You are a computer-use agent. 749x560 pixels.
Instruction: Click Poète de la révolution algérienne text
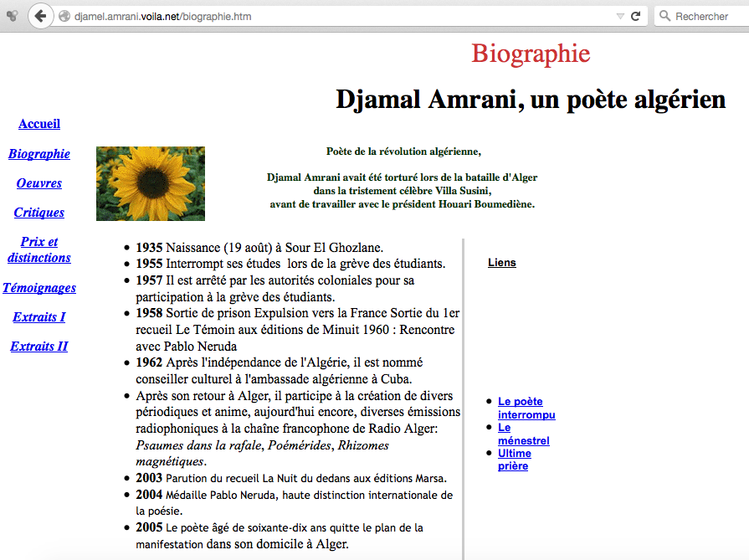[403, 152]
